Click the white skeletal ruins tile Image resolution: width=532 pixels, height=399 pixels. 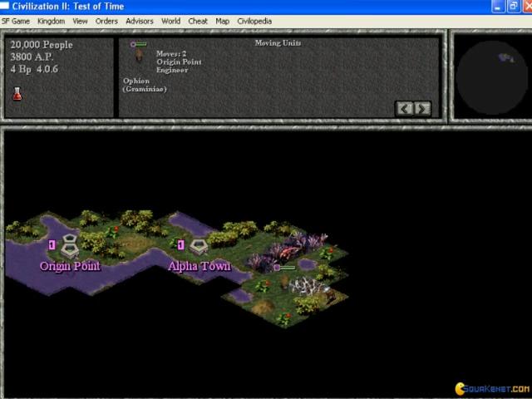[x=307, y=285]
